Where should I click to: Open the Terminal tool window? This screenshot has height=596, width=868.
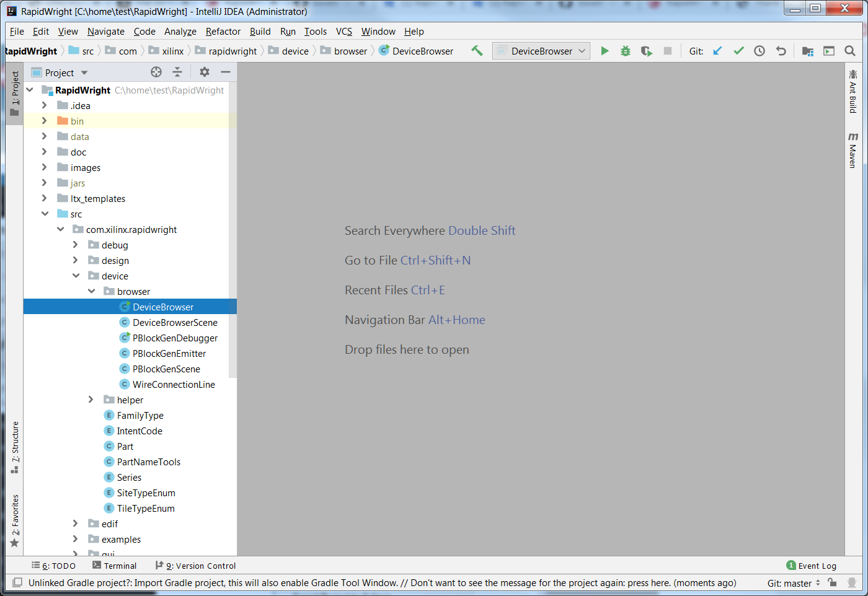114,566
